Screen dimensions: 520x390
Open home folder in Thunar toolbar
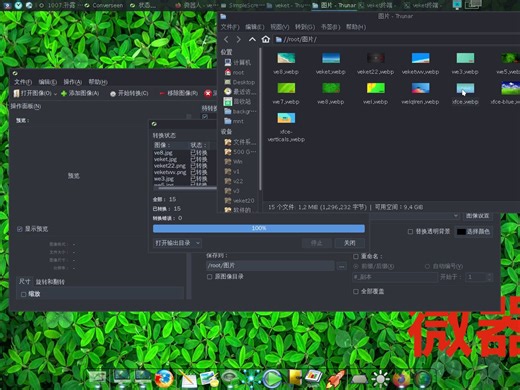[266, 39]
